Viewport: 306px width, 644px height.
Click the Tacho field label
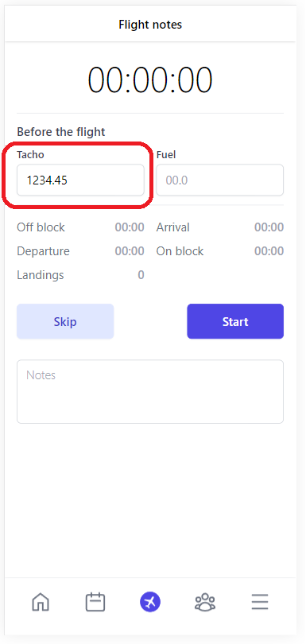coord(30,154)
